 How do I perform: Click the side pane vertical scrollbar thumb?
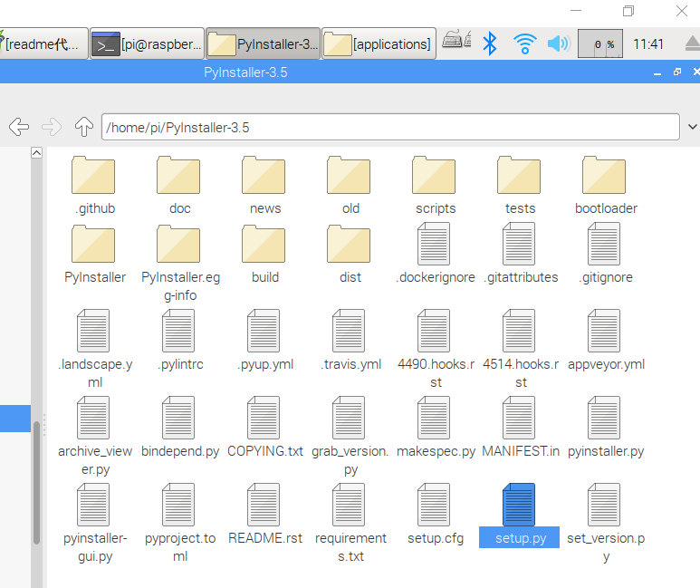[x=36, y=483]
